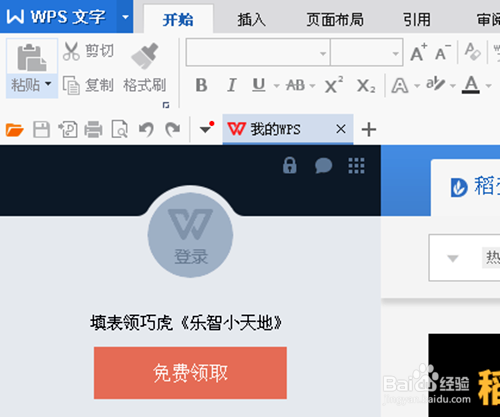Expand strikethrough options dropdown arrow
The image size is (500, 417).
(312, 86)
